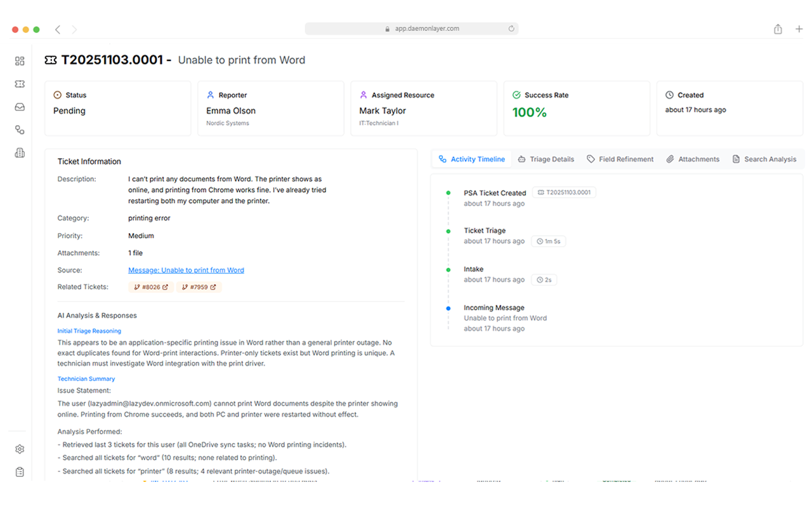Screen dimensions: 812x508
Task: Open the settings gear in sidebar
Action: tap(20, 449)
